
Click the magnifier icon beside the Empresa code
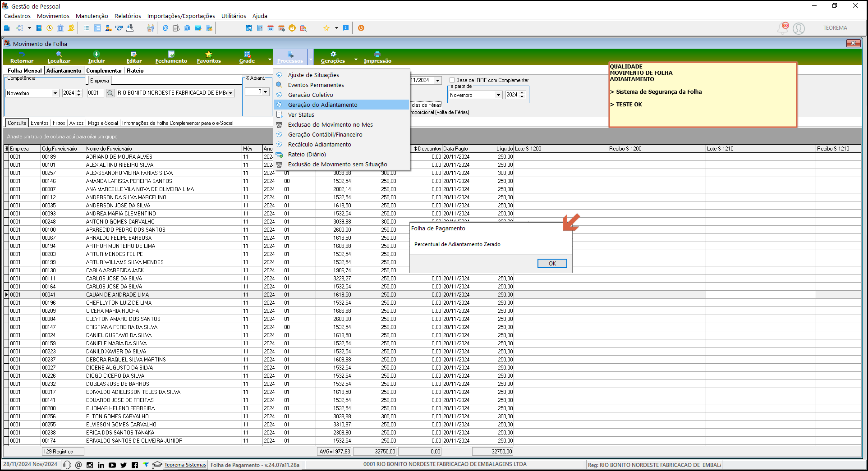tap(110, 93)
